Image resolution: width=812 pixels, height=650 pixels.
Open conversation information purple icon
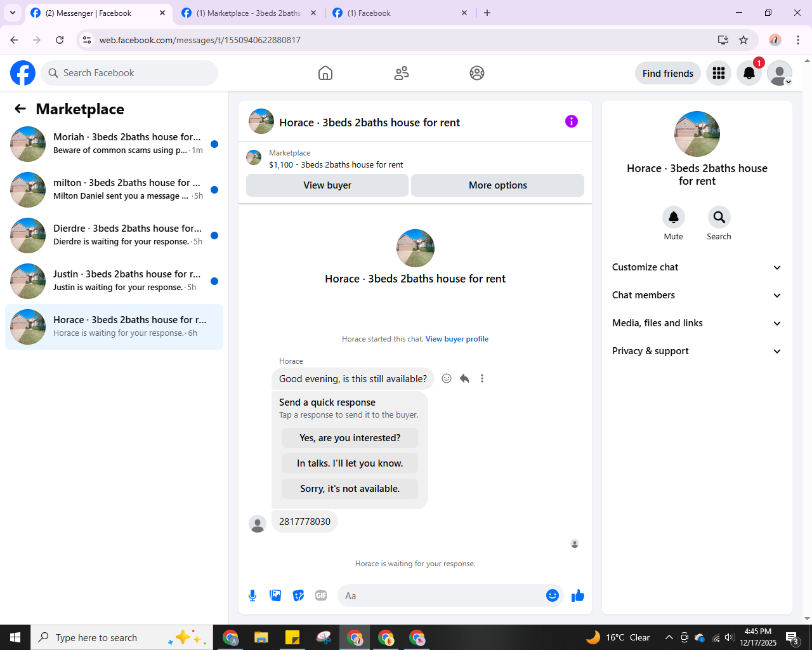click(x=572, y=121)
